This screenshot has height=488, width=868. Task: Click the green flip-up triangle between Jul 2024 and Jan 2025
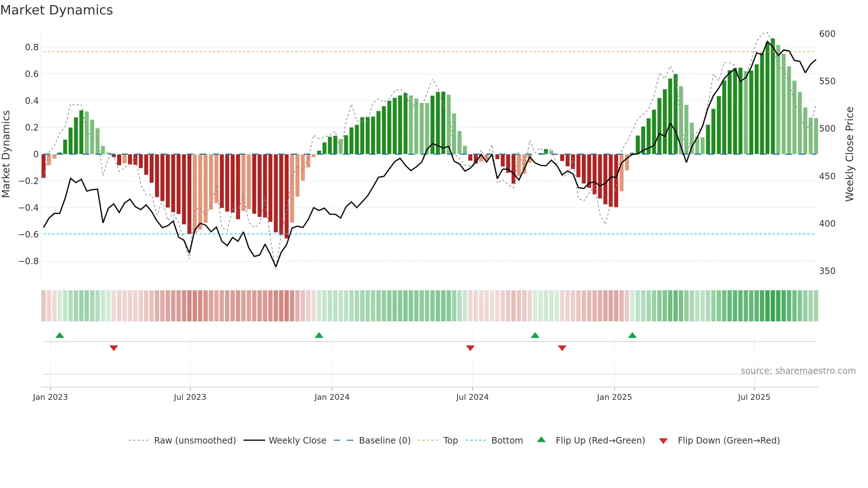click(x=535, y=335)
